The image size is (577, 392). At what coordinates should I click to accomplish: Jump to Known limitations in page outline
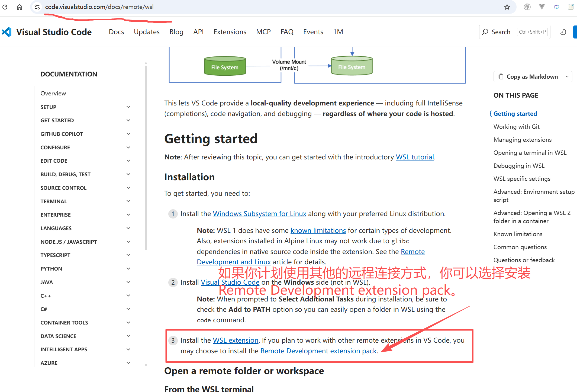click(x=518, y=234)
